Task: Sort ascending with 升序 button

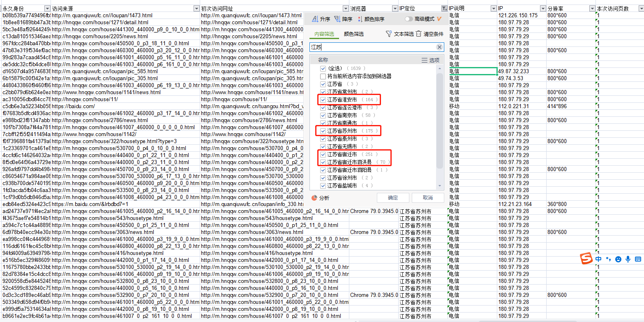Action: click(x=321, y=19)
